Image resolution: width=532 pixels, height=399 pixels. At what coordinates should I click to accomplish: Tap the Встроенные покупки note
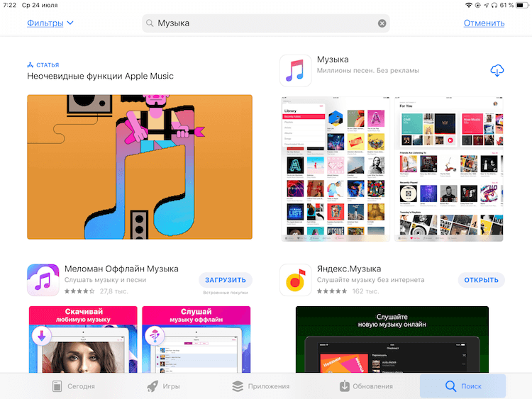click(226, 293)
